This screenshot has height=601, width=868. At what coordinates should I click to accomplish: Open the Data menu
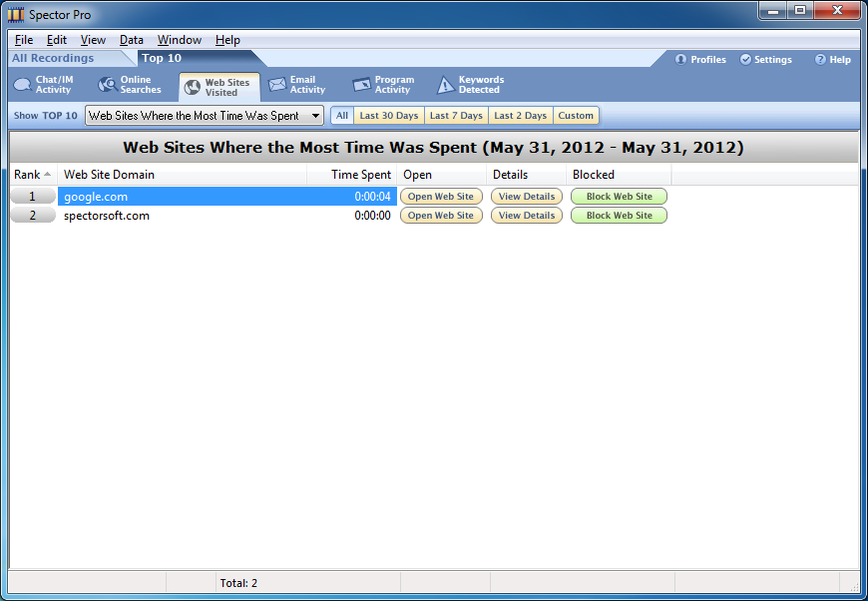pos(131,40)
